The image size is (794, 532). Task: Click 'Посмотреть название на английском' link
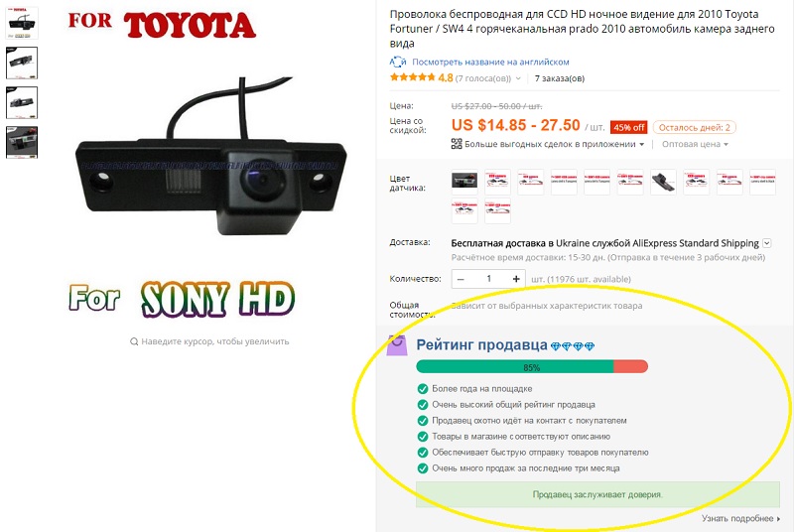coord(490,62)
